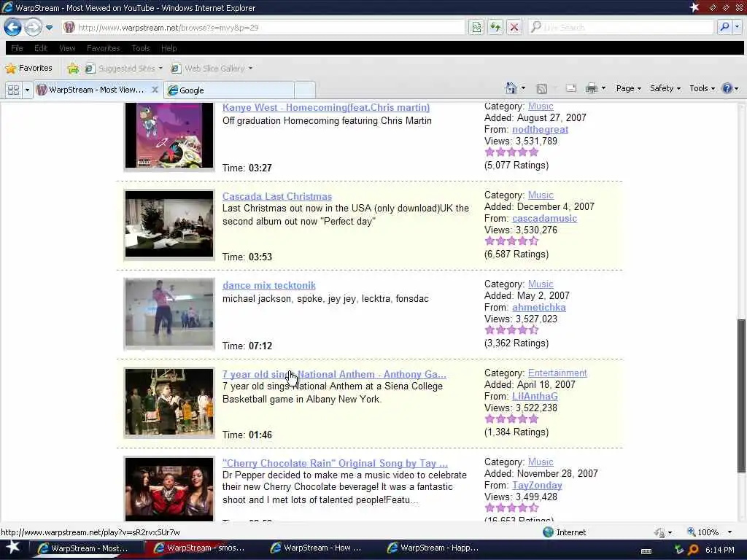This screenshot has width=747, height=560.
Task: Click the National Anthem basketball thumbnail
Action: click(169, 402)
